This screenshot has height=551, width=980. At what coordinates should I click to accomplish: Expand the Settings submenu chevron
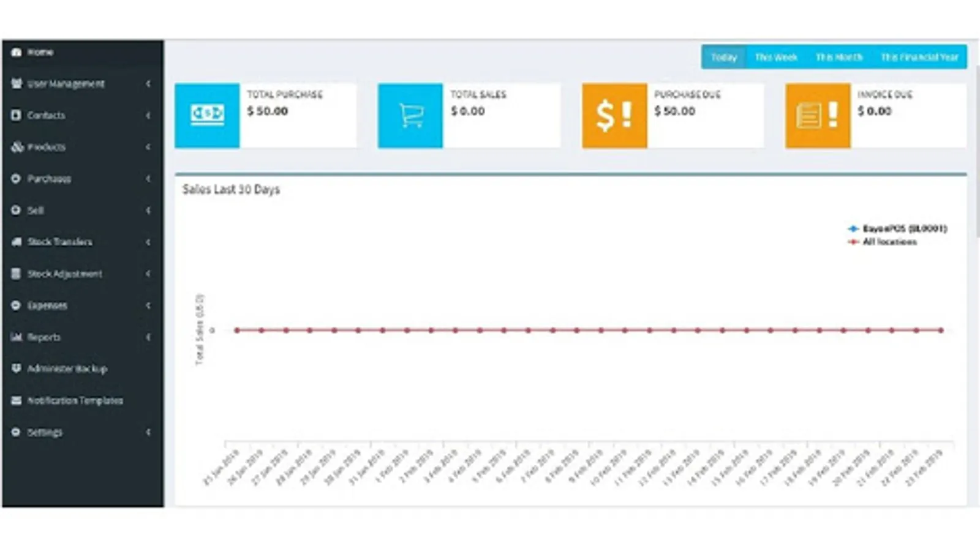pos(148,432)
